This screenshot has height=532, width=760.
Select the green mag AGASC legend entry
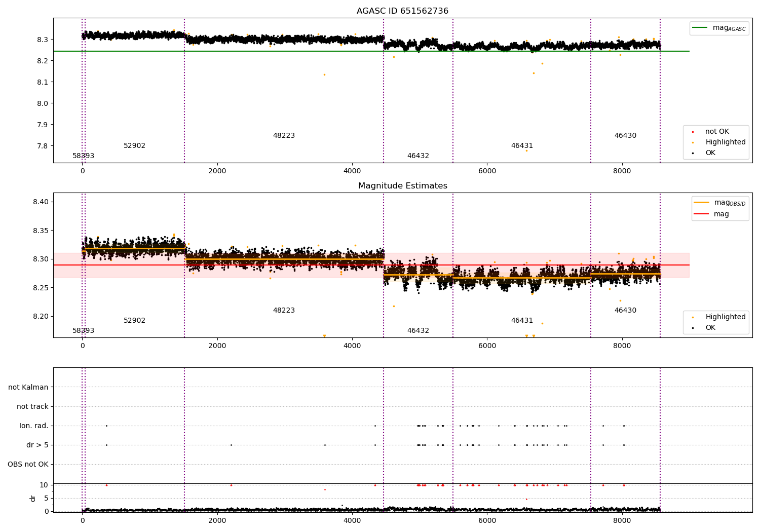pos(719,28)
